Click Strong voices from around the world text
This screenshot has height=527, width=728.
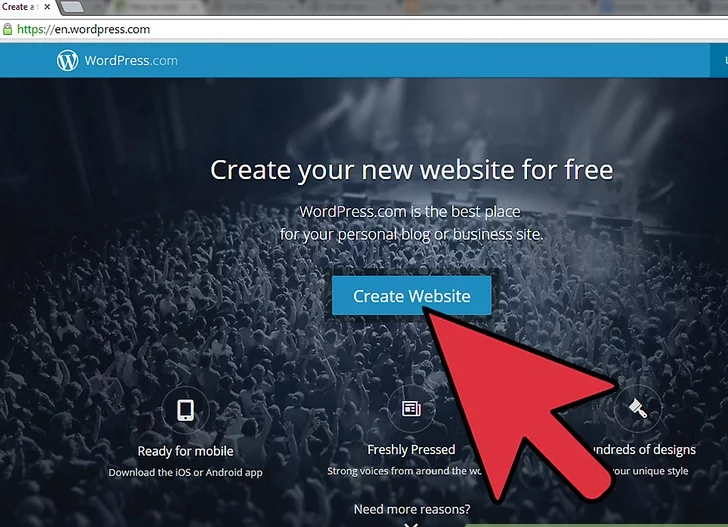click(x=405, y=471)
